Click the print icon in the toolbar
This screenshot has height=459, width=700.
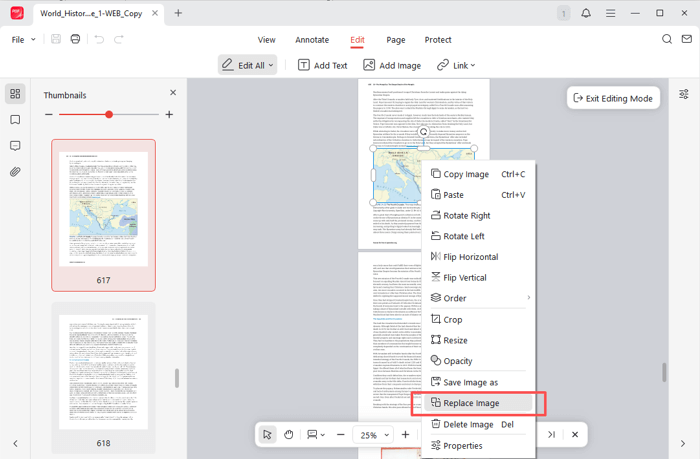click(75, 39)
